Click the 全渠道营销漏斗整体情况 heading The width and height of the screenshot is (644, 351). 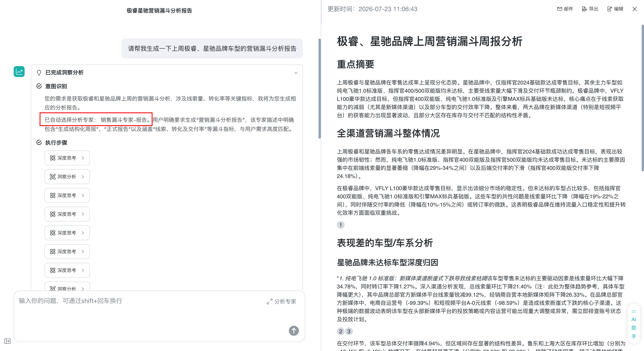388,133
